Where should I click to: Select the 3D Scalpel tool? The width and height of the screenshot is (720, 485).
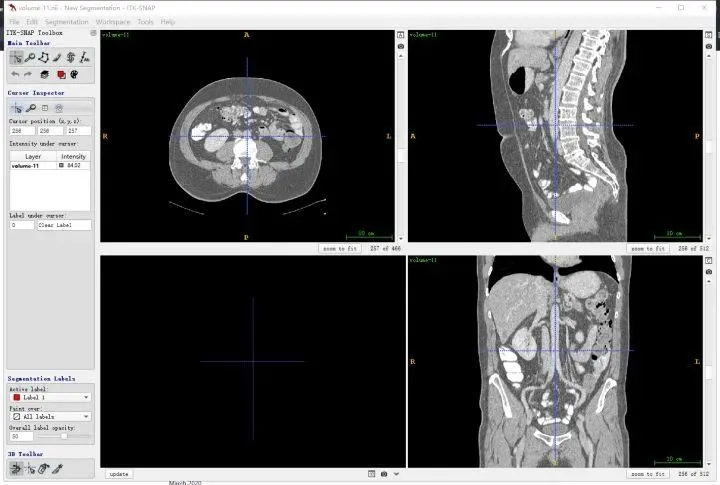coord(57,468)
